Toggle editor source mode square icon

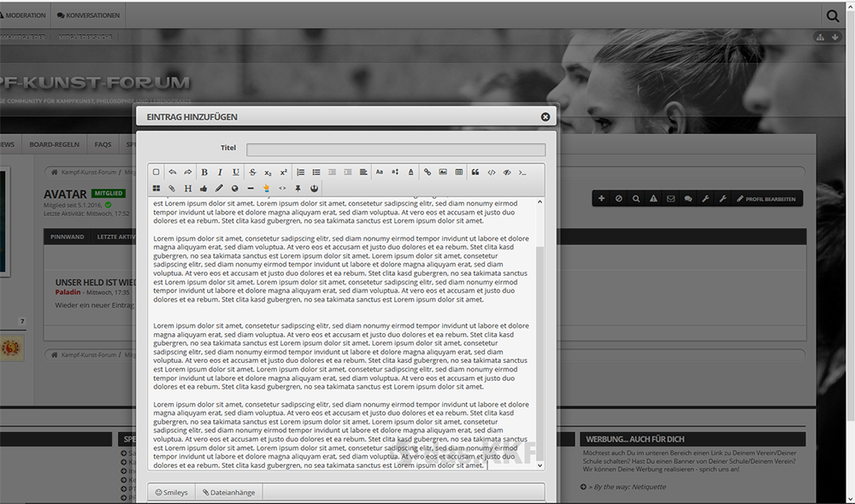pos(156,173)
